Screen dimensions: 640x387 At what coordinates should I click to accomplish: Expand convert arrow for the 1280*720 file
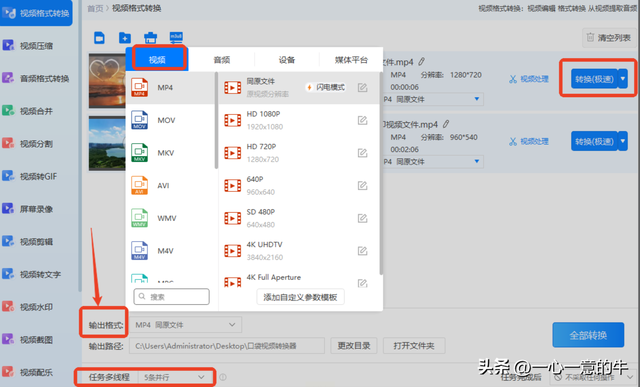(623, 79)
